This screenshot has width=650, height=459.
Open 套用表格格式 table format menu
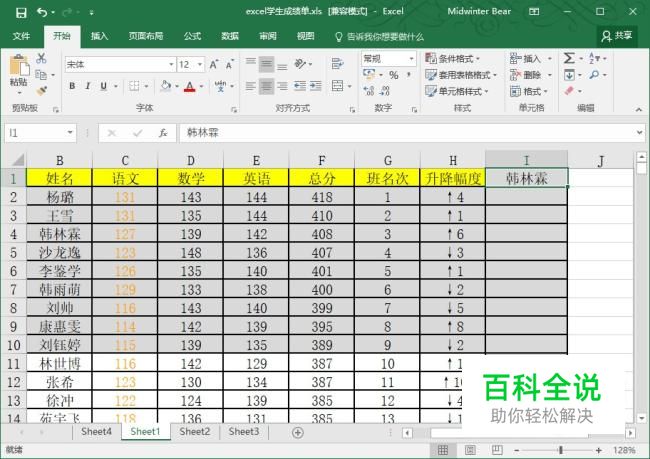(x=461, y=75)
